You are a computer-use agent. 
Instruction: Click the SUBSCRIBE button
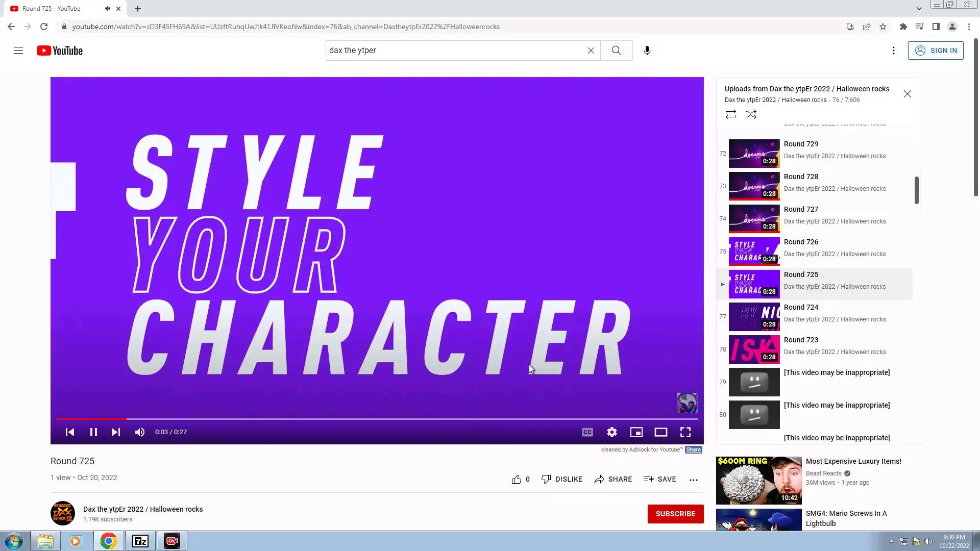(675, 514)
